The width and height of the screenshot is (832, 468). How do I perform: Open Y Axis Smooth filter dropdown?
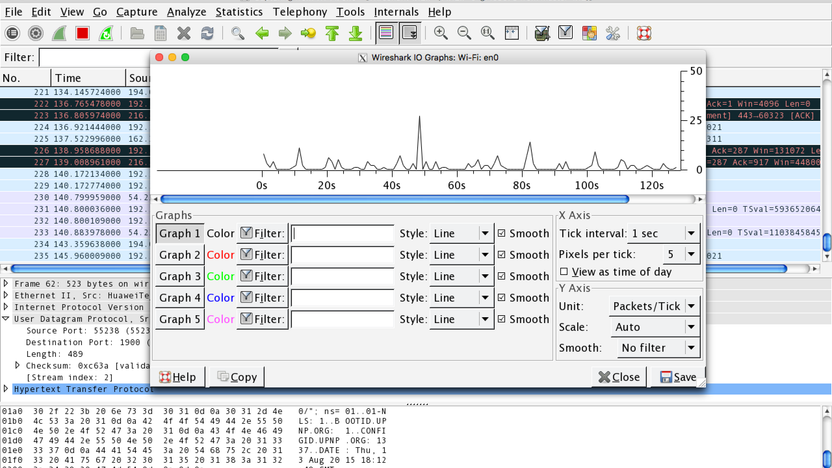pyautogui.click(x=658, y=348)
